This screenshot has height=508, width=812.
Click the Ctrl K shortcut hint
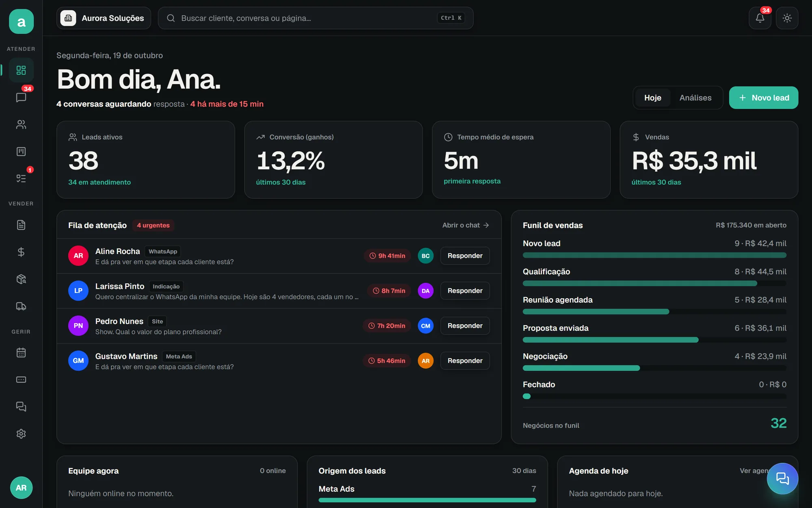pyautogui.click(x=451, y=18)
